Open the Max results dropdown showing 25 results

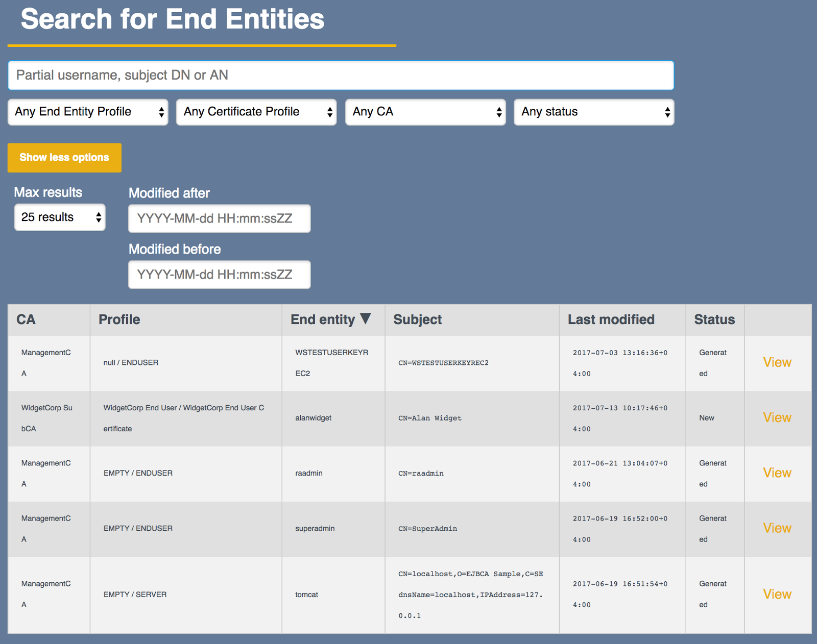tap(60, 217)
